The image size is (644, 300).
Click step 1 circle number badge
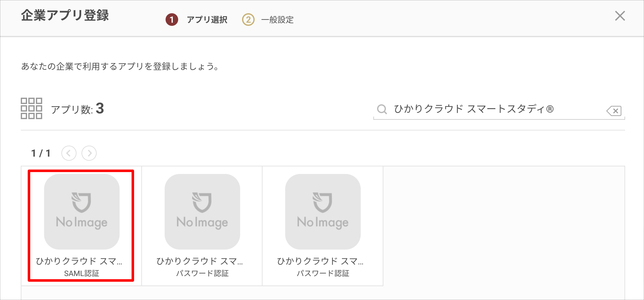172,20
